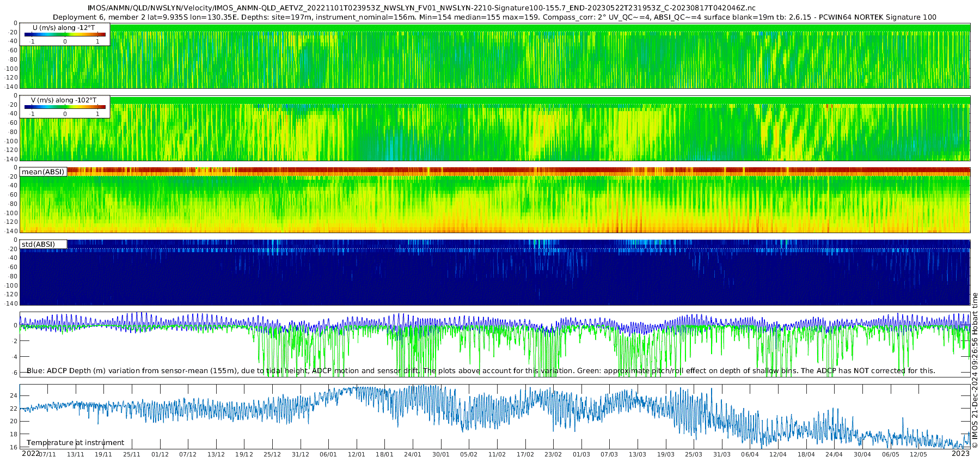The width and height of the screenshot is (980, 463).
Task: Click the 06/04 date tick
Action: coord(750,454)
